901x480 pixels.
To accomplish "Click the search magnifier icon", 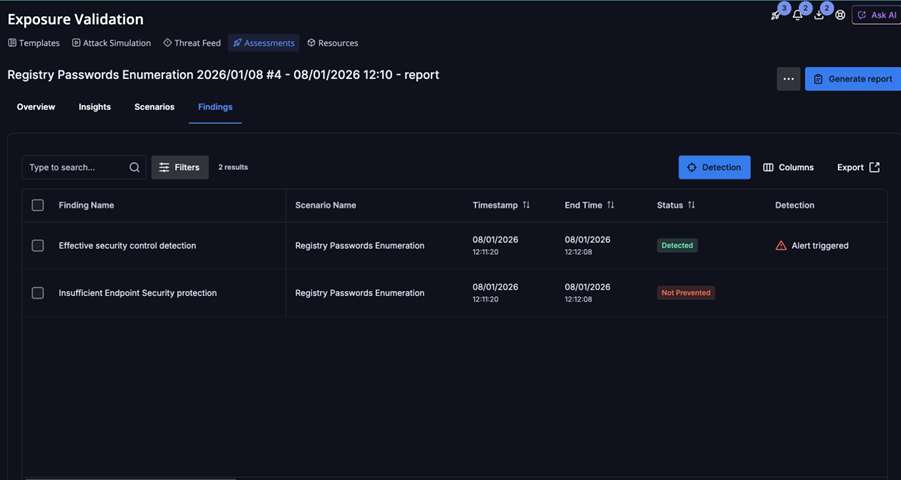I will click(x=135, y=168).
